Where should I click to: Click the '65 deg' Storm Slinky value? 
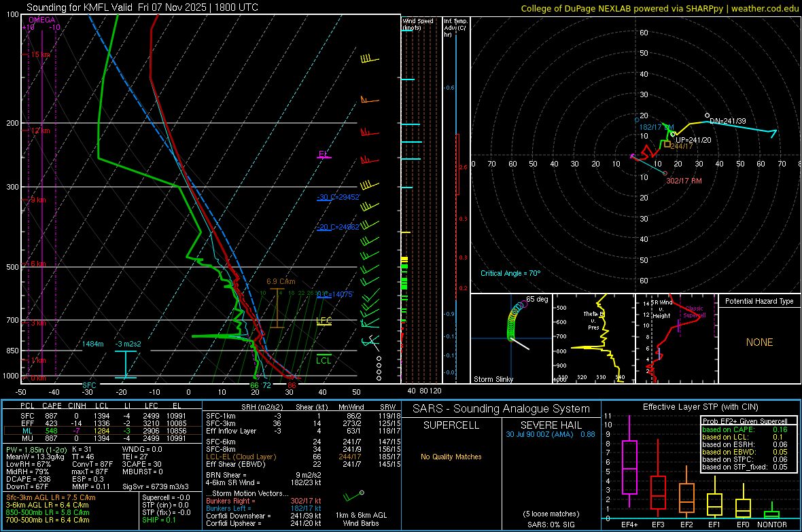tap(537, 299)
